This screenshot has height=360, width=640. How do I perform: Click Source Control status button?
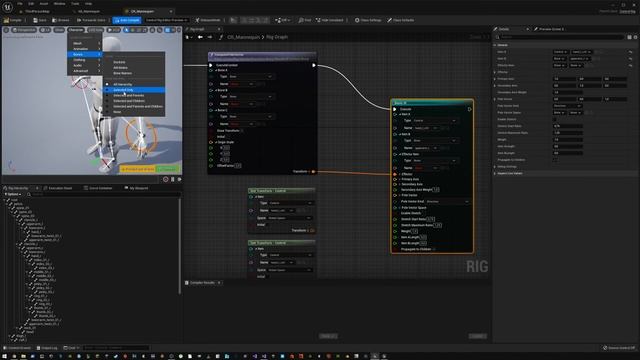tap(619, 348)
